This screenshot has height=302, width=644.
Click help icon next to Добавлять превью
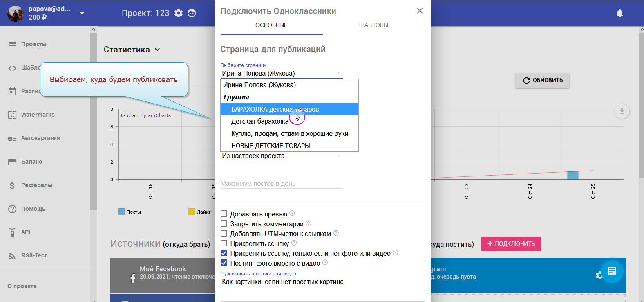click(x=292, y=214)
